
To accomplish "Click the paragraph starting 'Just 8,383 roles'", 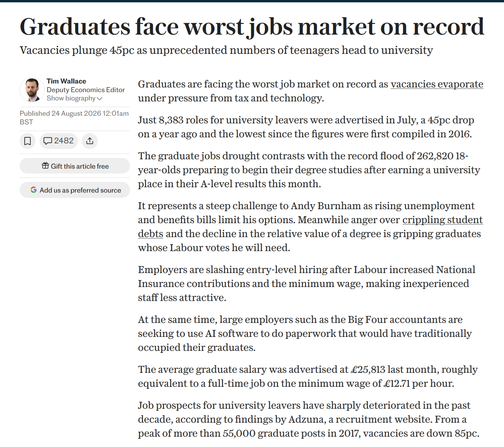I will 306,127.
